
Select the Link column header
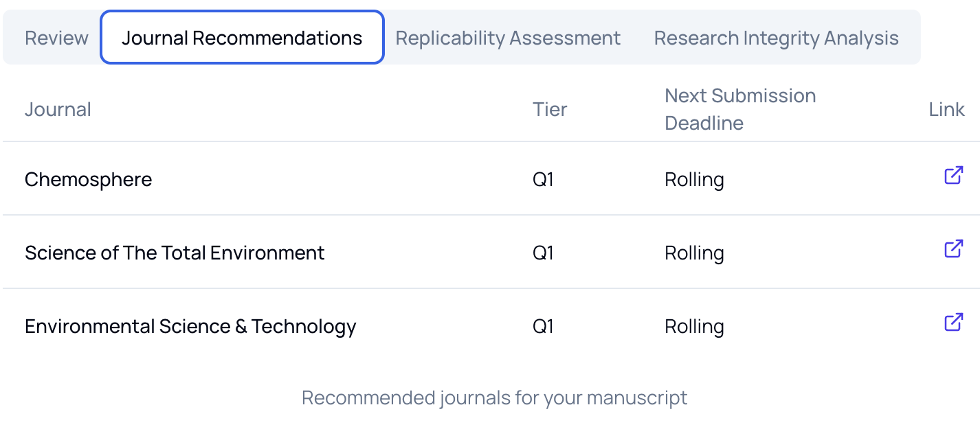point(946,108)
